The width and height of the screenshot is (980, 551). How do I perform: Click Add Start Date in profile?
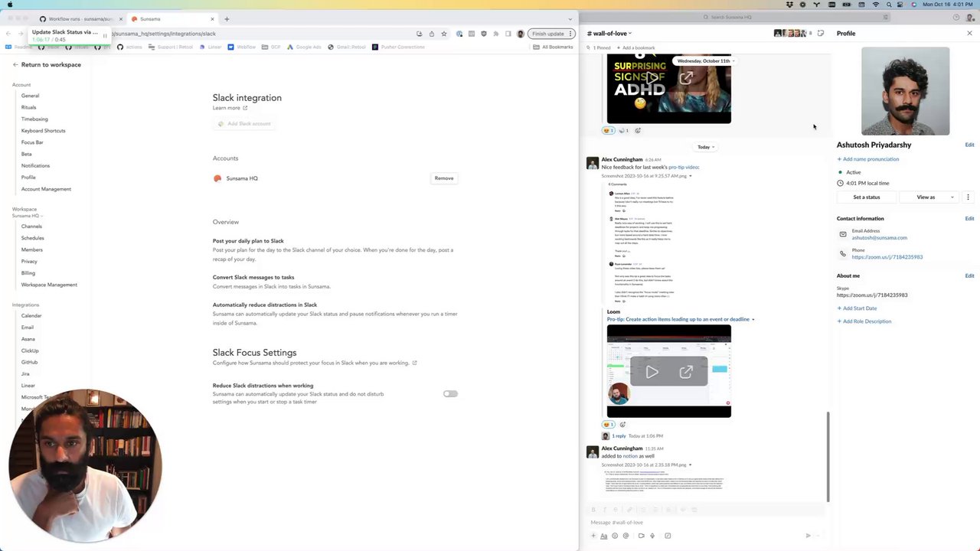click(857, 308)
